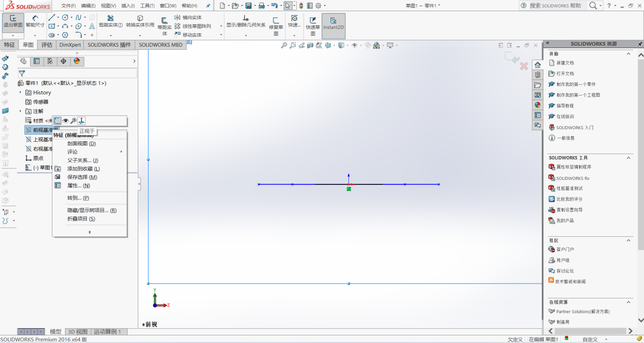
Task: Collapse the 开始 (Getting Started) section
Action: pyautogui.click(x=629, y=54)
